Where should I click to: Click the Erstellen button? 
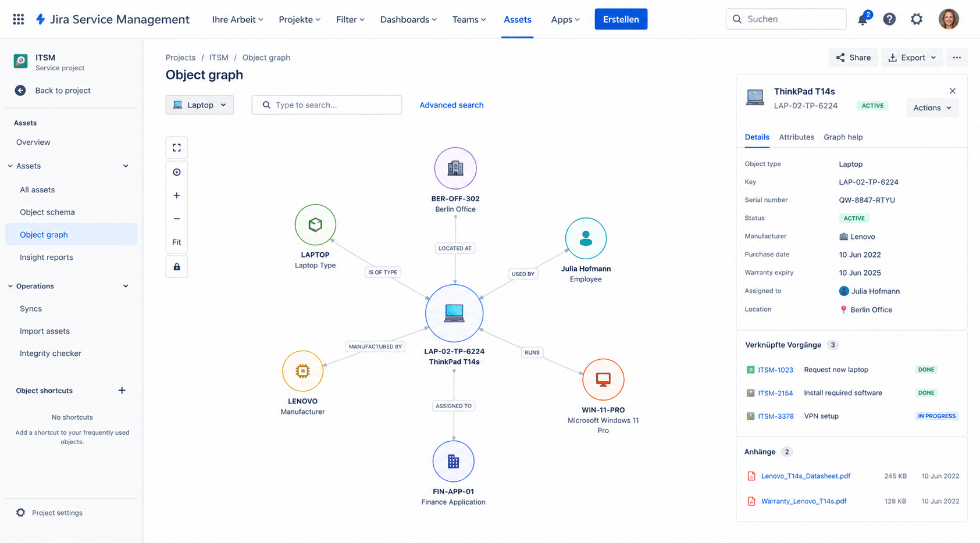(x=621, y=19)
